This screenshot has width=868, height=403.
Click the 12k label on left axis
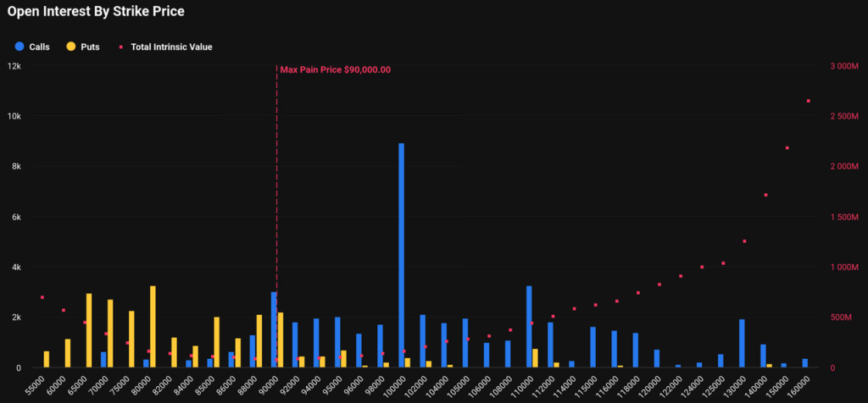(x=14, y=66)
